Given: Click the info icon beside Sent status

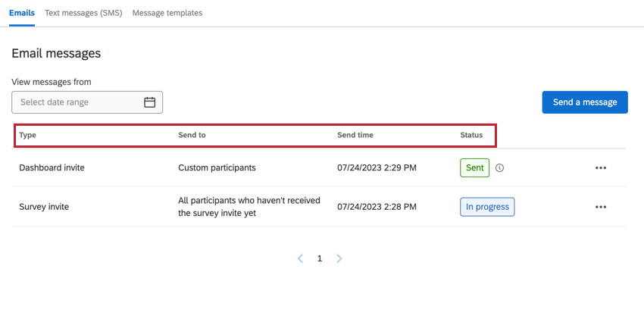Looking at the screenshot, I should click(x=499, y=168).
